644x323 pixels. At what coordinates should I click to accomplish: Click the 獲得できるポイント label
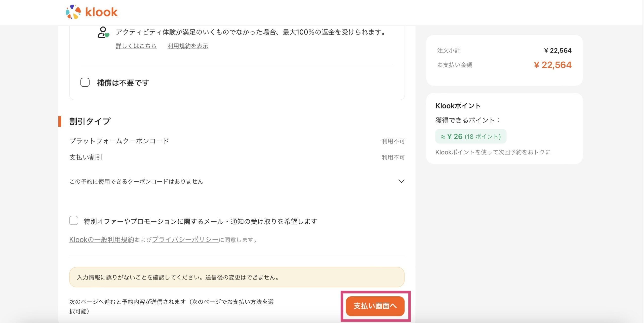point(468,120)
